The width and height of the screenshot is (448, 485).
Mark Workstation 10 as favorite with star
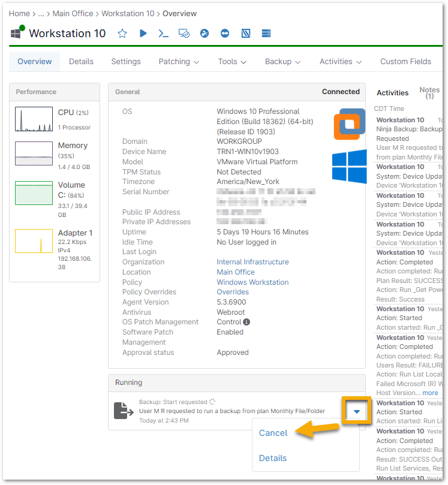tap(122, 34)
